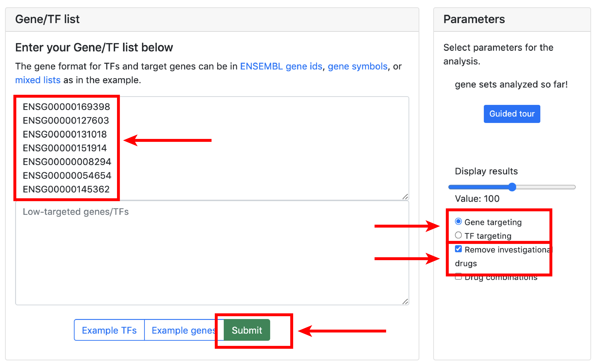Click the green Submit button
The height and width of the screenshot is (364, 597).
tap(247, 330)
